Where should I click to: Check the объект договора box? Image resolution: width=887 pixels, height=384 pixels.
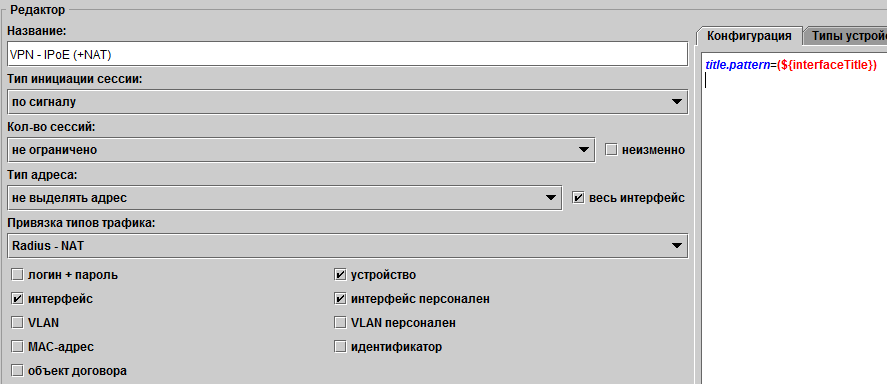click(18, 371)
